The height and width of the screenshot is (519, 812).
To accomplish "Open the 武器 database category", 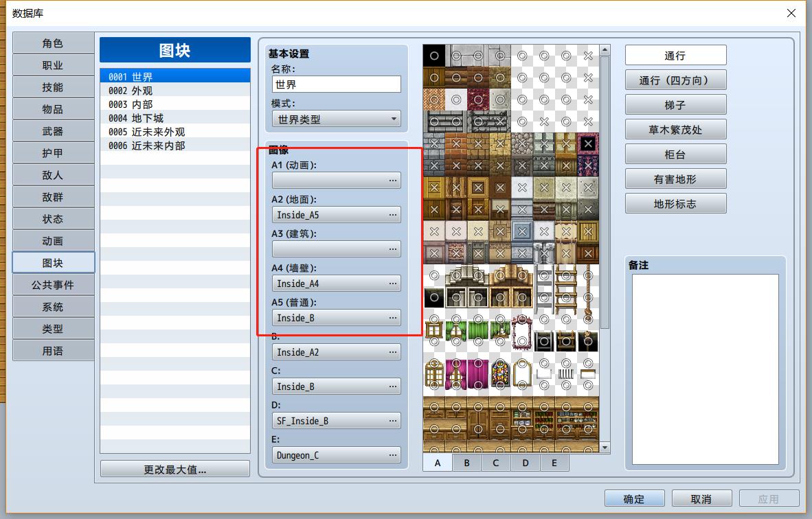I will (54, 131).
